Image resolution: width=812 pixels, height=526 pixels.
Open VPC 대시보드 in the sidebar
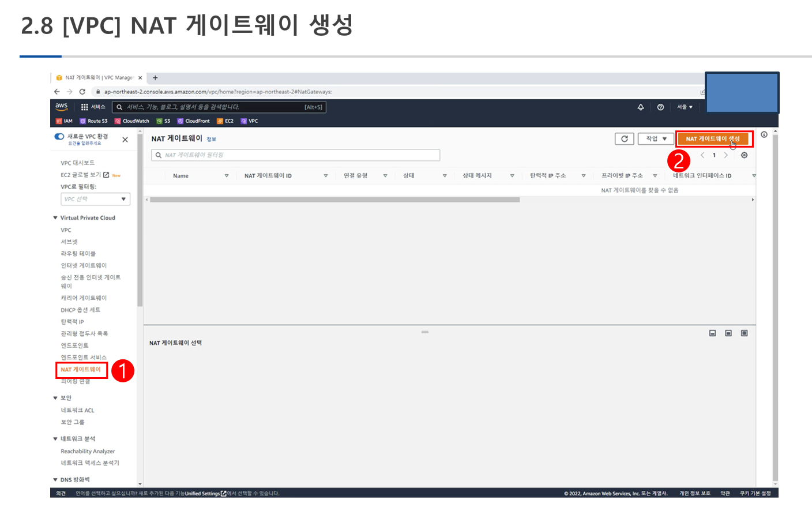(78, 163)
